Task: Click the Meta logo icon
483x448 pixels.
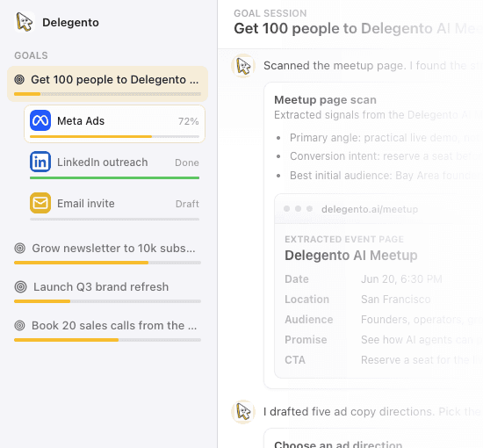Action: click(40, 120)
